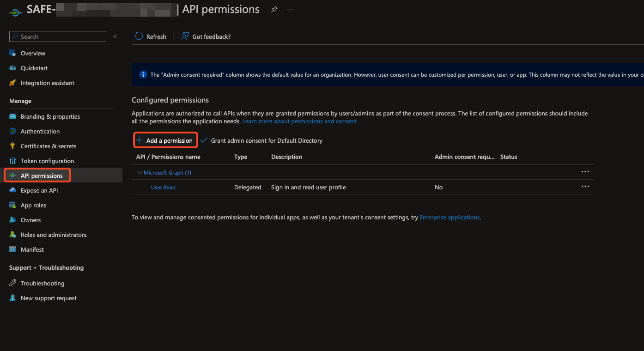Click the App roles grid icon
644x351 pixels.
[x=12, y=205]
